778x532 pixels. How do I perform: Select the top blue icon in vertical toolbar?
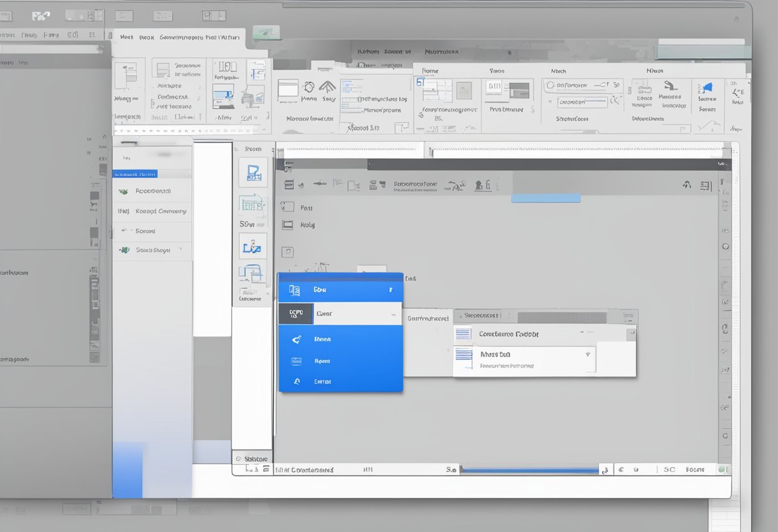click(x=253, y=172)
